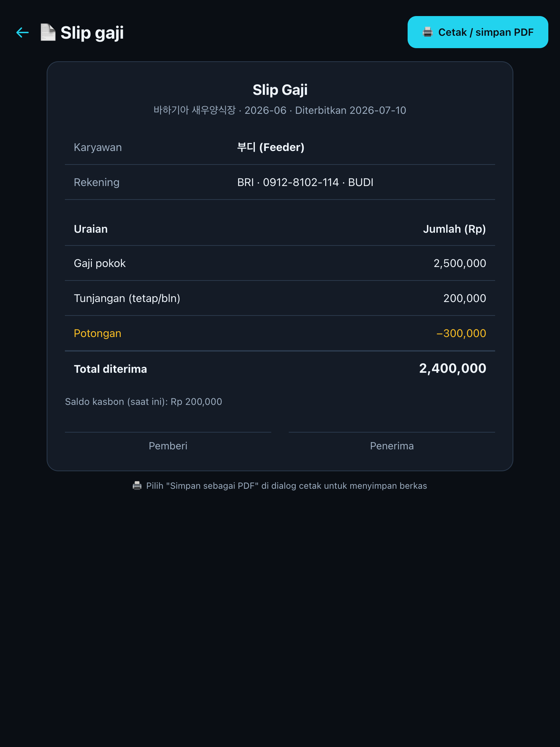Select employee name 부디 (Feeder)
560x747 pixels.
pos(271,147)
